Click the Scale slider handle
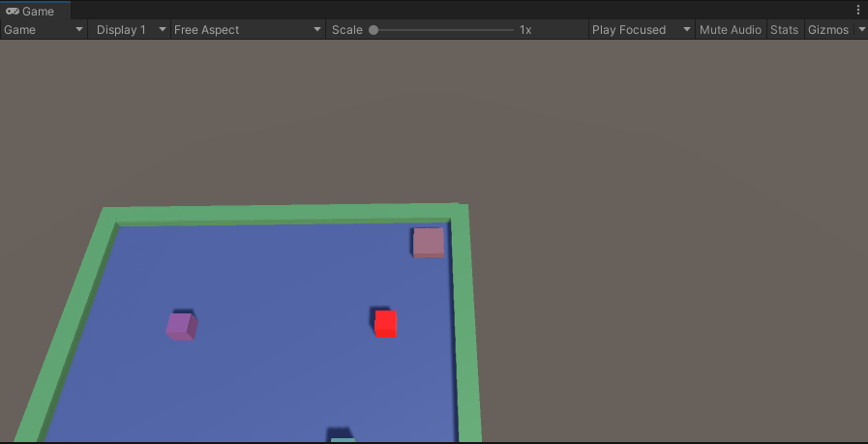Image resolution: width=868 pixels, height=444 pixels. (x=374, y=30)
